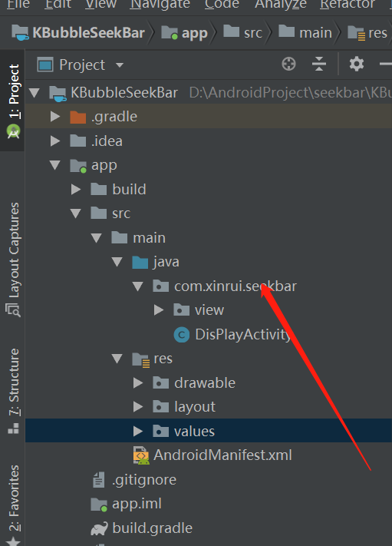The width and height of the screenshot is (392, 546).
Task: Open the Code menu
Action: point(222,5)
